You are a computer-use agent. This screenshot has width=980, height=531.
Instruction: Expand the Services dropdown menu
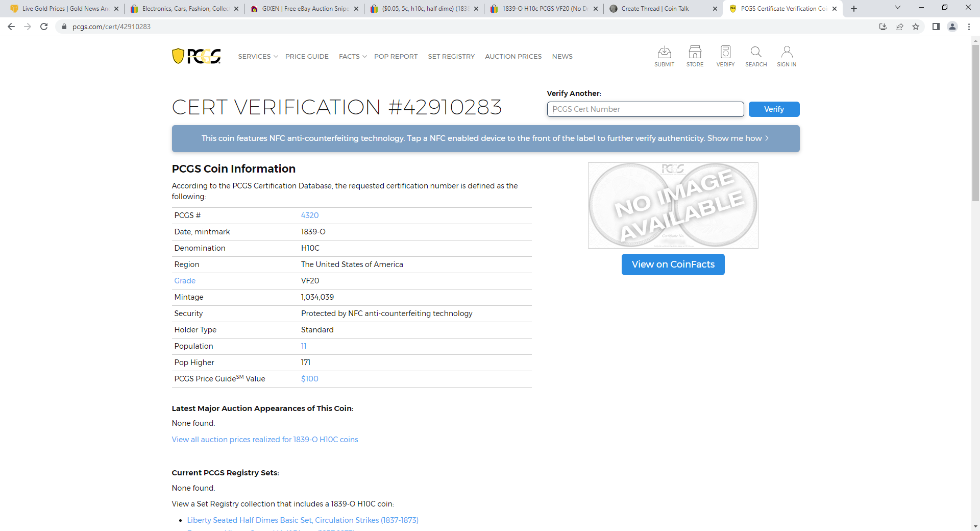(x=258, y=56)
